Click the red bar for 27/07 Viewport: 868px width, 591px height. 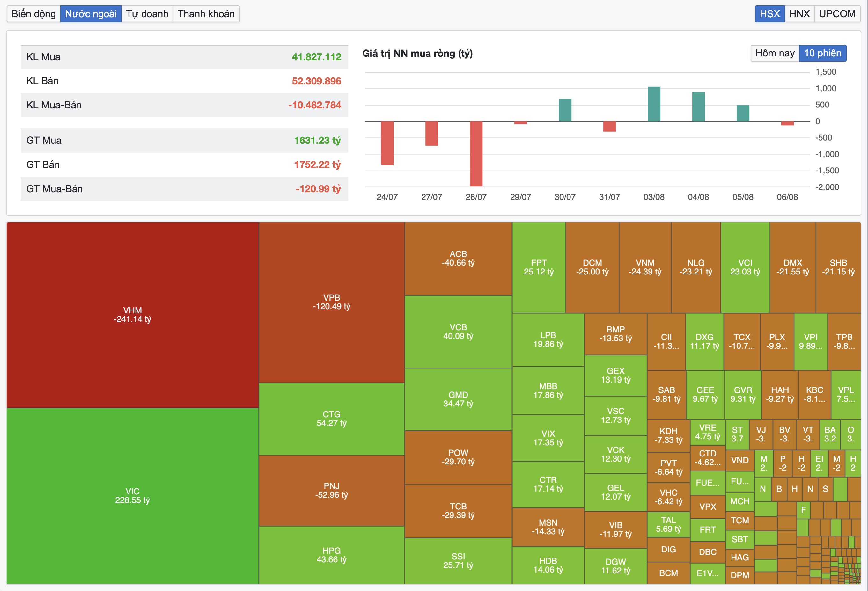coord(431,134)
